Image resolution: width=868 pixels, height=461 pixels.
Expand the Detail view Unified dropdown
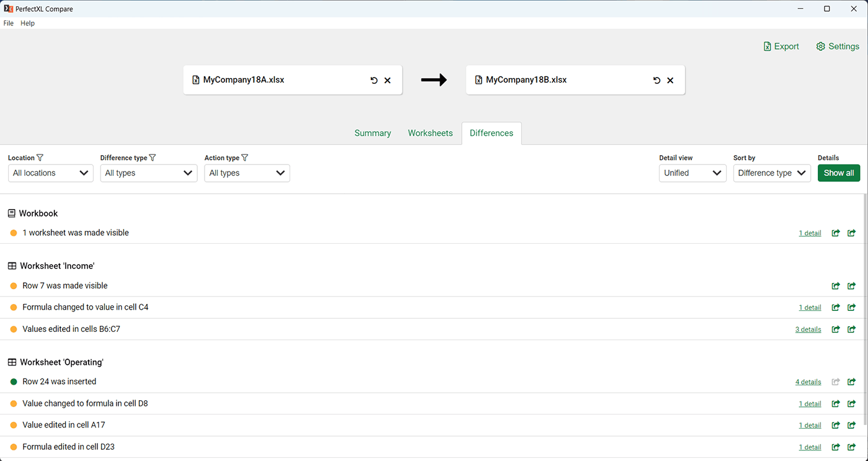click(692, 173)
